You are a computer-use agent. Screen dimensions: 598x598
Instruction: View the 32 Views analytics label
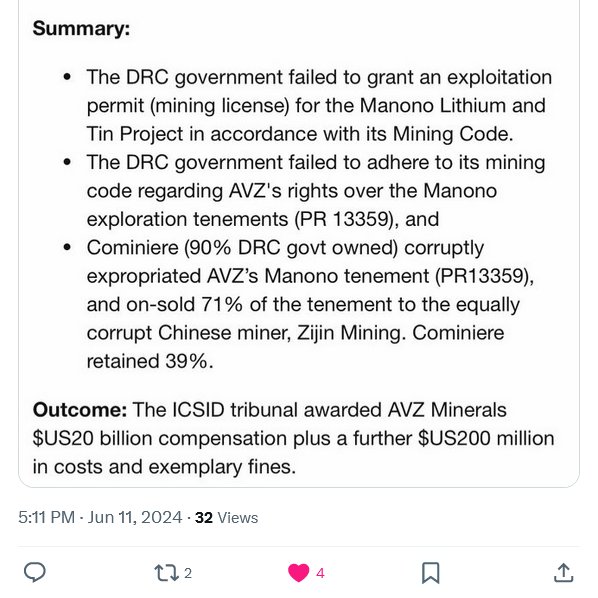click(x=227, y=518)
